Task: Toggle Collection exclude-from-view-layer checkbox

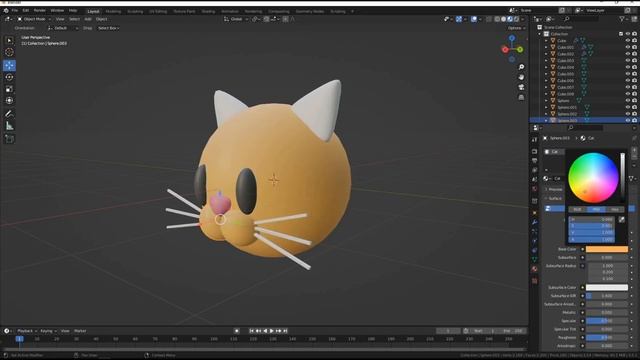Action: (x=621, y=34)
